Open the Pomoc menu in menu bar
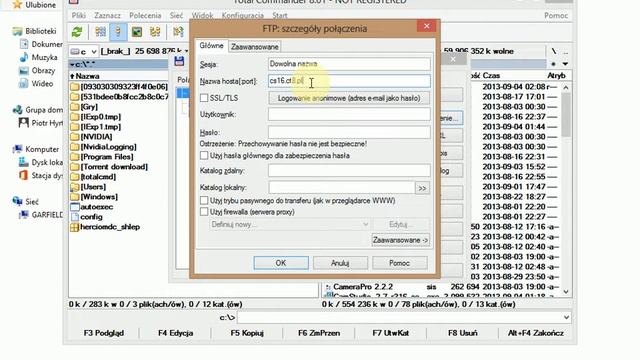Image resolution: width=640 pixels, height=360 pixels. tap(556, 16)
